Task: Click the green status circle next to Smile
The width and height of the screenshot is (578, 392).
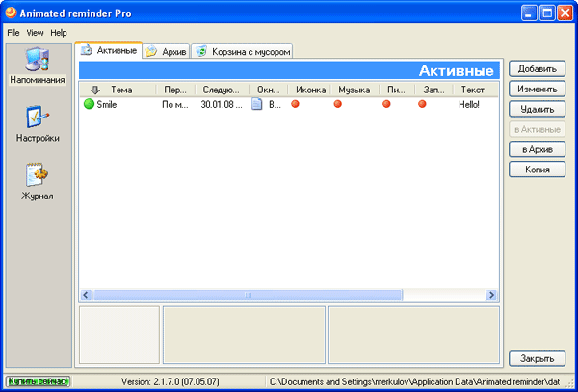Action: (x=89, y=104)
